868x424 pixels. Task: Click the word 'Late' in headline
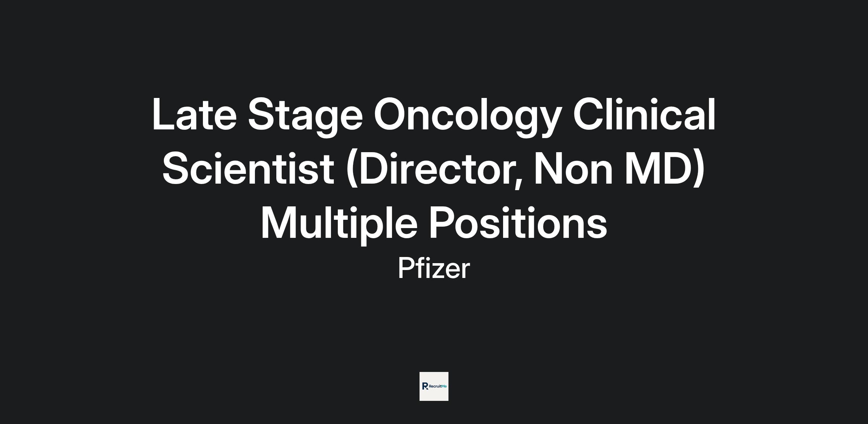click(194, 115)
